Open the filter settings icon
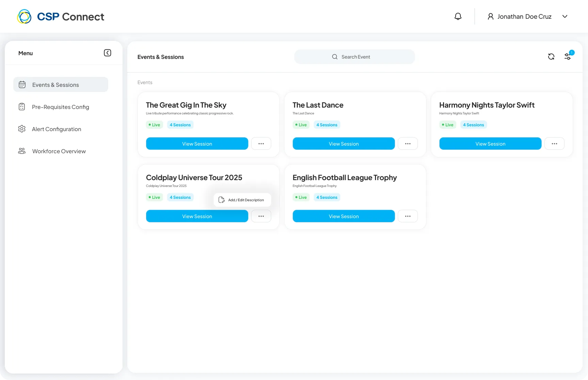Screen dimensions: 588x380 tap(568, 57)
